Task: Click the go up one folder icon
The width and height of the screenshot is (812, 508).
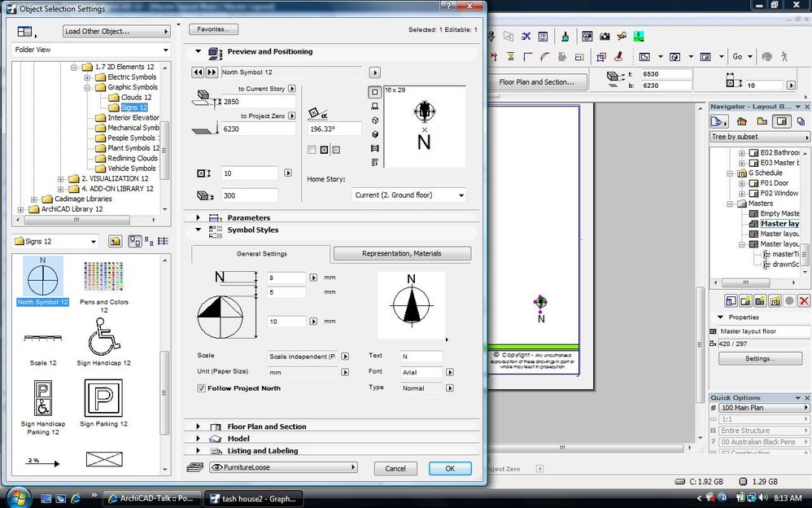Action: pos(115,242)
